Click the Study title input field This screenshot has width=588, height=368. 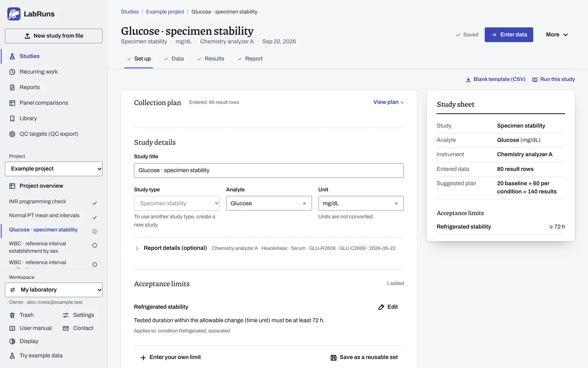[269, 171]
